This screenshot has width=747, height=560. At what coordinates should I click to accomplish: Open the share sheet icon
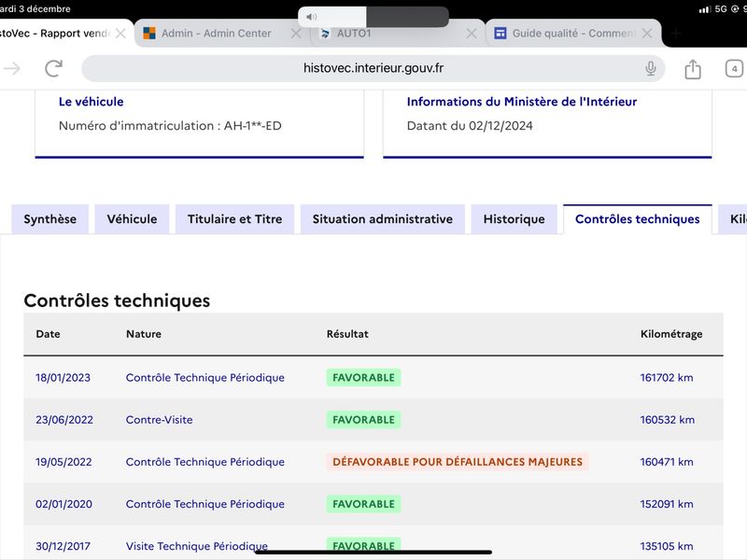[693, 69]
